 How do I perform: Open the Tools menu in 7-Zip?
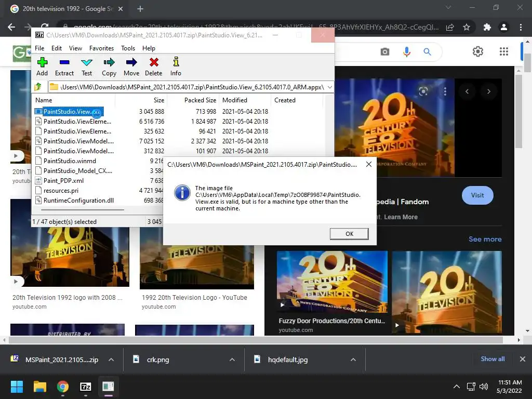pyautogui.click(x=128, y=48)
